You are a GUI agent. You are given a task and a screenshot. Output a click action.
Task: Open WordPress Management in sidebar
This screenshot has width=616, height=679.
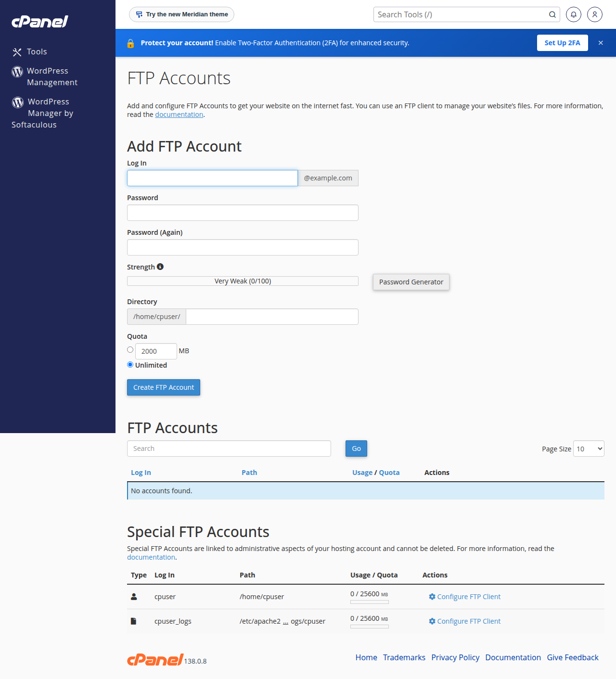tap(45, 77)
